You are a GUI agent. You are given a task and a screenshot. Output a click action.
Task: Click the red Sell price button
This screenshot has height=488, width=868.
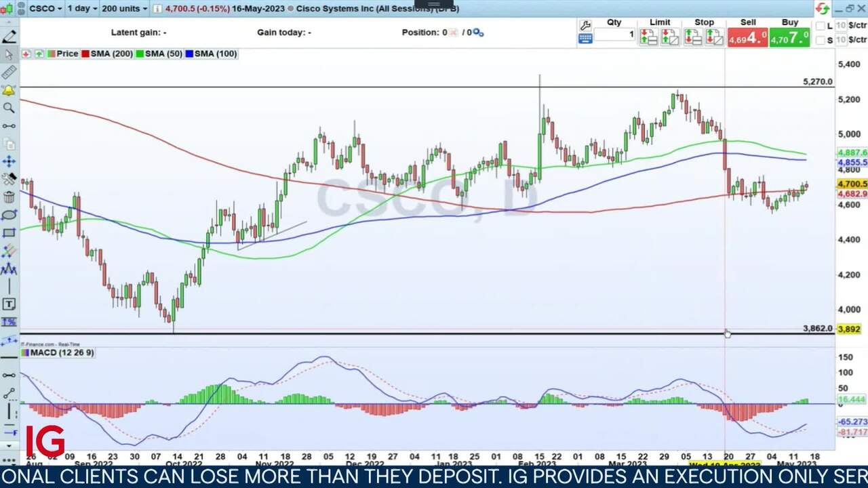[x=747, y=37]
